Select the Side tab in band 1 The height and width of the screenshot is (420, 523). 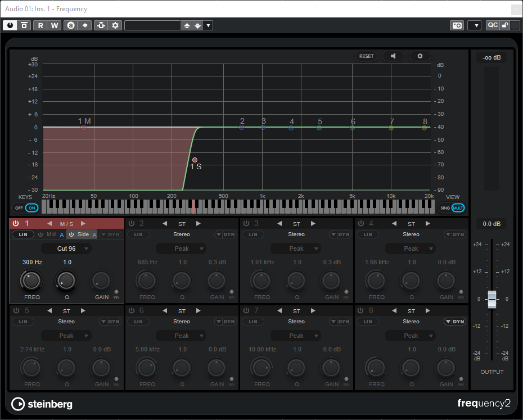pos(83,234)
